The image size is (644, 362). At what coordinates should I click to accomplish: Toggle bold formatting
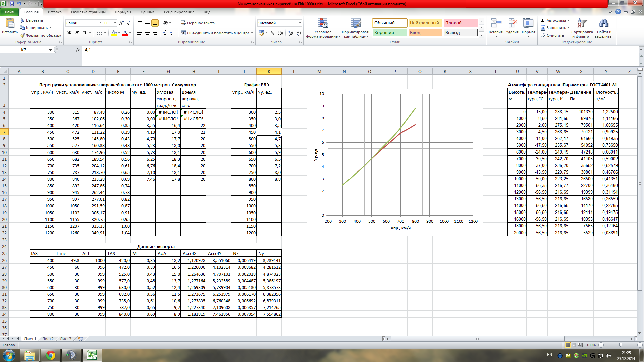coord(69,33)
